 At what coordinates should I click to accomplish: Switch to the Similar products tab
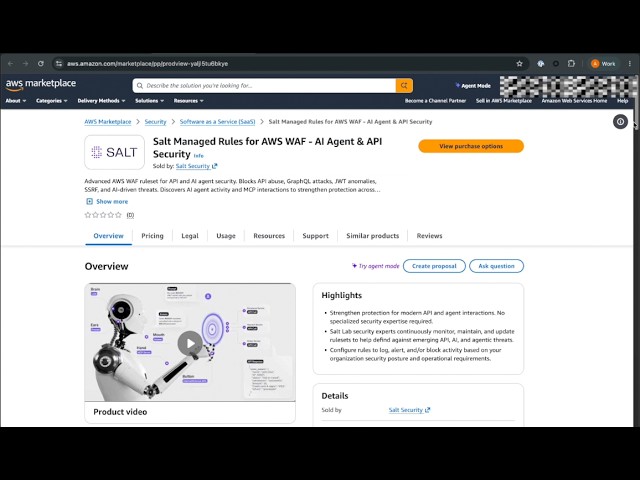(x=373, y=236)
